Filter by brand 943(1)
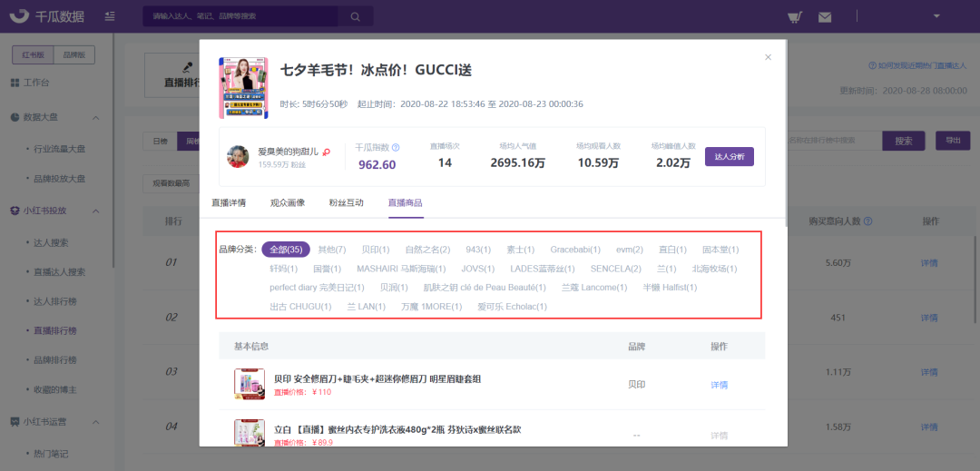The height and width of the screenshot is (471, 980). coord(478,250)
